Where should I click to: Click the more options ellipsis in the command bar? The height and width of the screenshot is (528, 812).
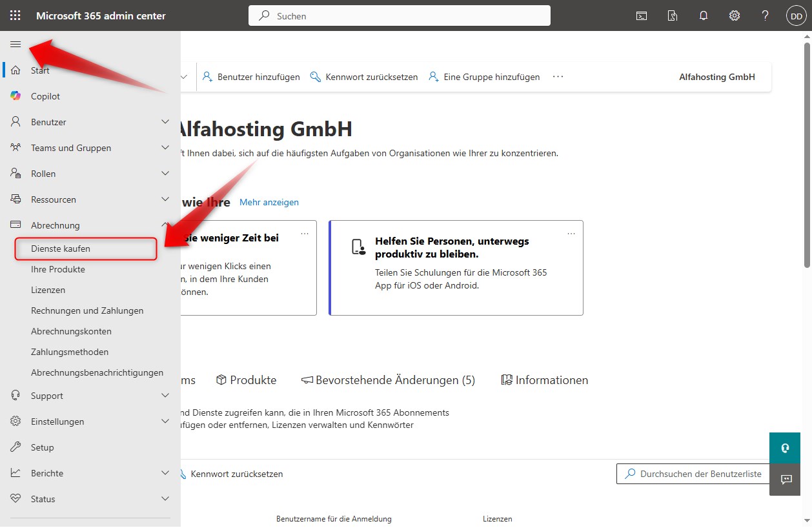coord(558,77)
